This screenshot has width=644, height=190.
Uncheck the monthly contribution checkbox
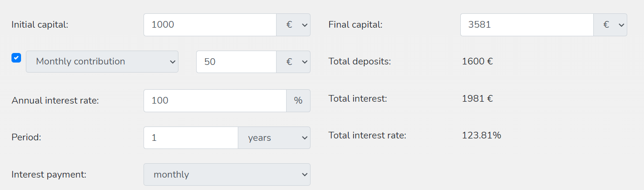click(16, 58)
